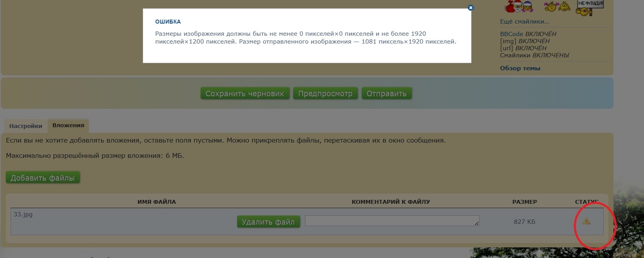The width and height of the screenshot is (644, 258).
Task: Remove 33.jpg with 'Удалить файл'
Action: tap(268, 222)
